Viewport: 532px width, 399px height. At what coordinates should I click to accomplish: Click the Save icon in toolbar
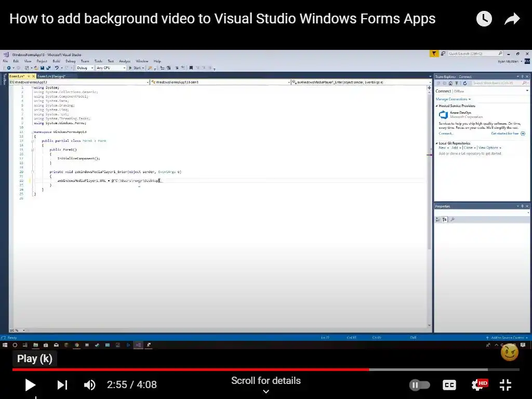click(x=43, y=68)
